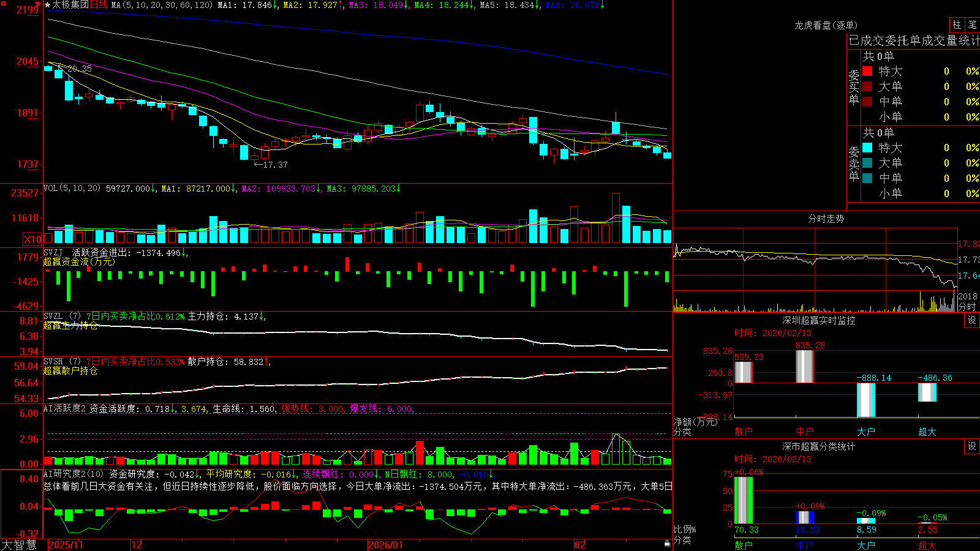Click the lock icon at chart bottom
This screenshot has height=551, width=980.
click(x=667, y=544)
